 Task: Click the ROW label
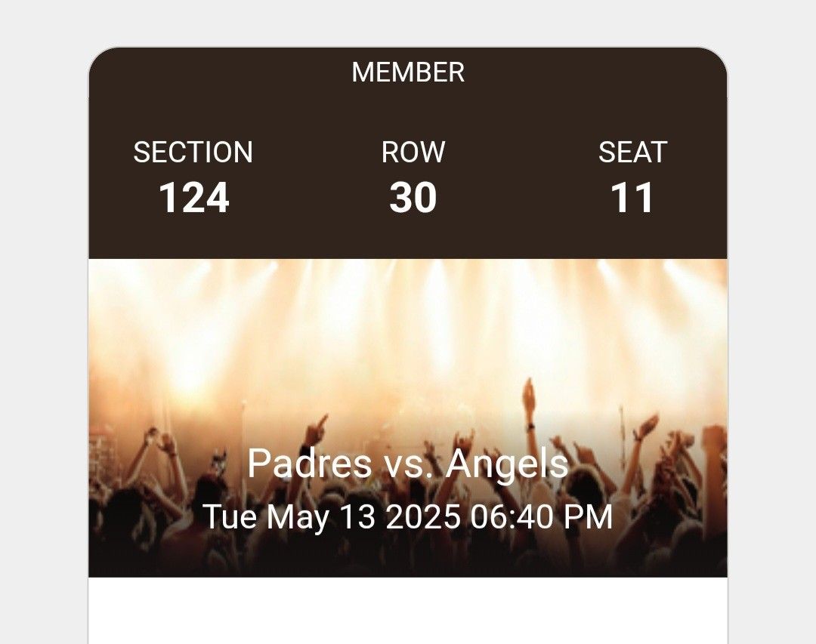(x=413, y=153)
